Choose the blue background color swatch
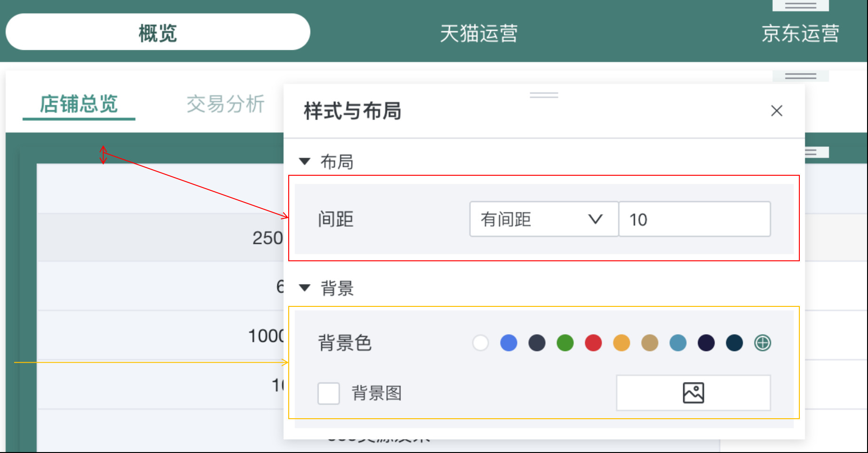Image resolution: width=868 pixels, height=453 pixels. coord(508,343)
